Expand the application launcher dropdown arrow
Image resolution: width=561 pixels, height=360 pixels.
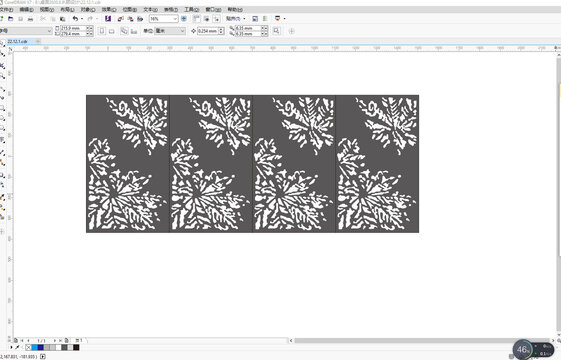[284, 19]
